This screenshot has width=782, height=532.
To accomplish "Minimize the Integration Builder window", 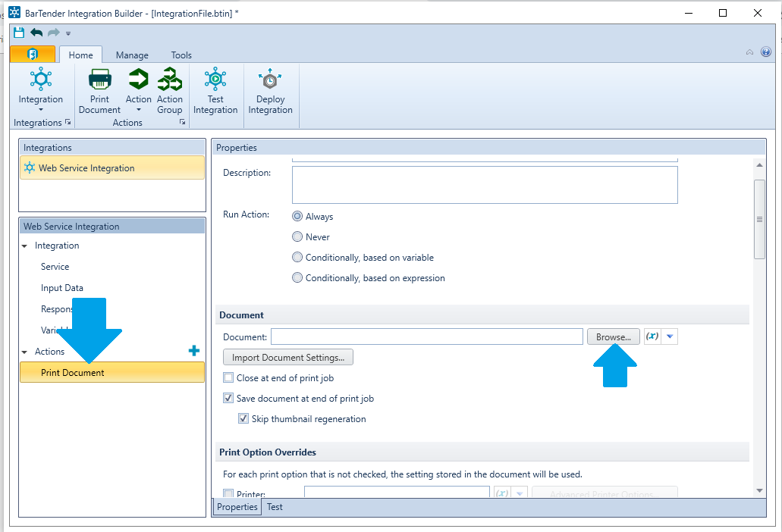I will tap(689, 13).
